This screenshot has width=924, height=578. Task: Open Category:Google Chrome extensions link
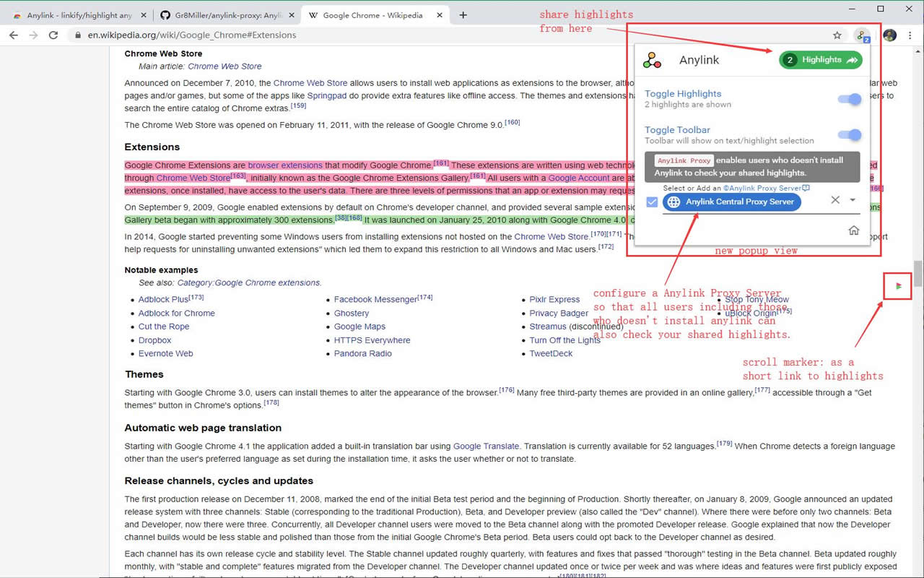(249, 282)
